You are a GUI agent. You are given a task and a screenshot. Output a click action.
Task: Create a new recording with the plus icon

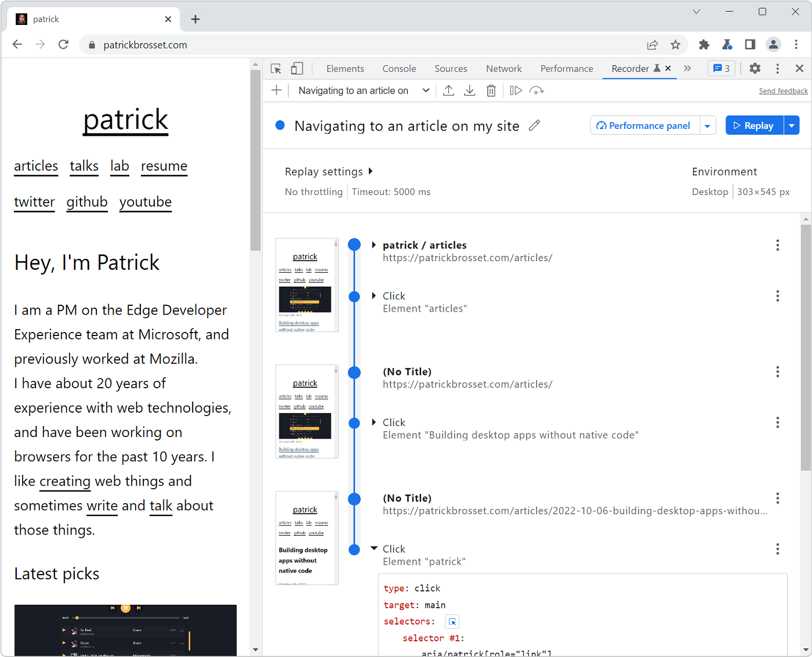tap(276, 90)
